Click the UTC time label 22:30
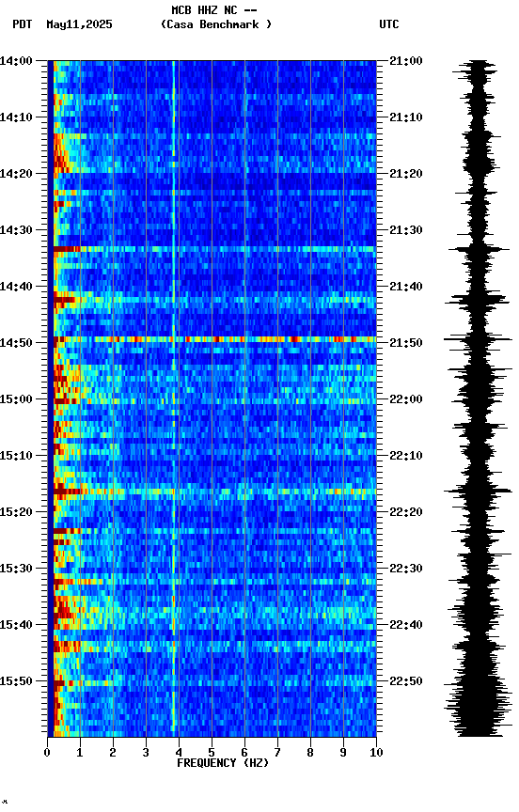Image resolution: width=519 pixels, height=812 pixels. (406, 570)
